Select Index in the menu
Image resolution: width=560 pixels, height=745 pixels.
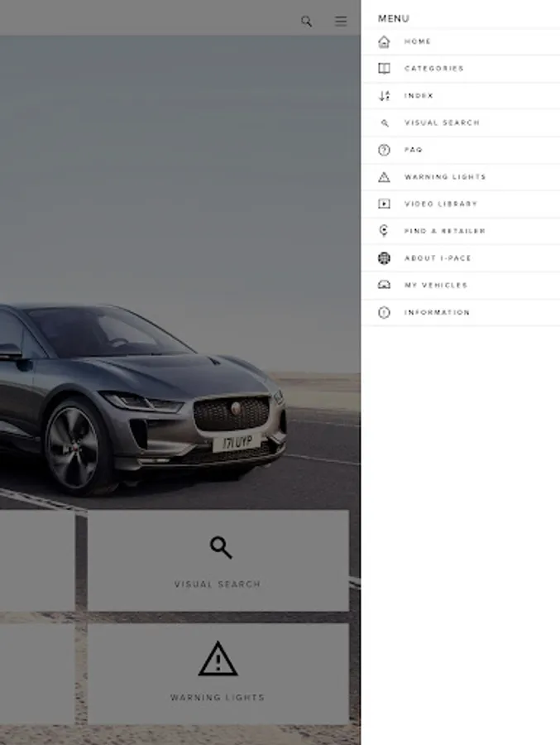coord(461,95)
